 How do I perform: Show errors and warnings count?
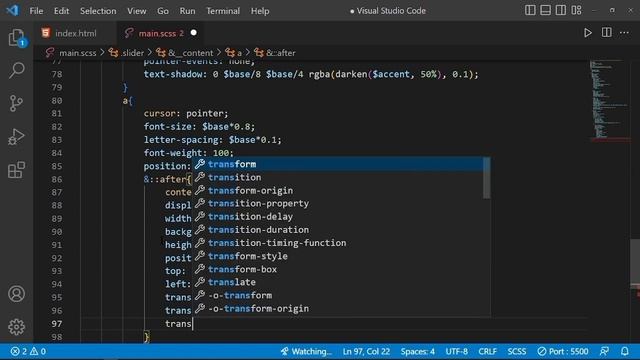[28, 351]
